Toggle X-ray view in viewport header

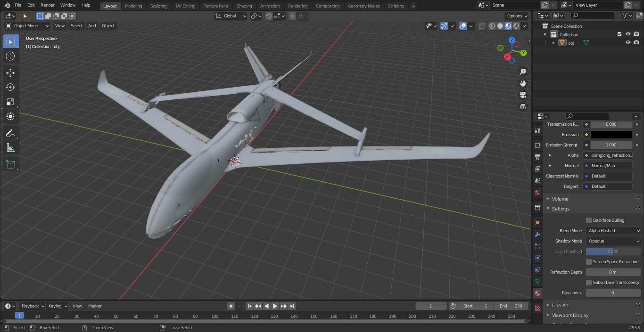click(481, 26)
